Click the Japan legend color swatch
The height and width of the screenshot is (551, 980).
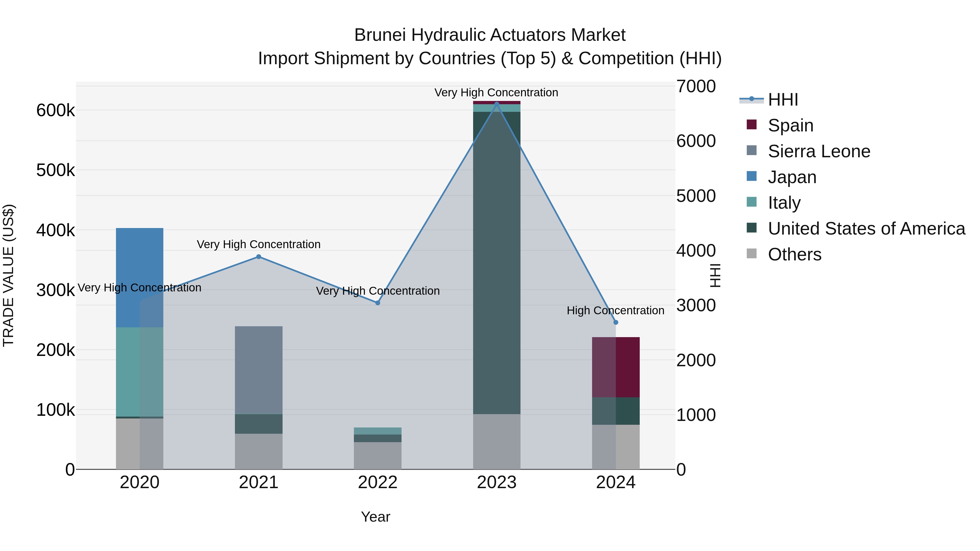[x=751, y=176]
